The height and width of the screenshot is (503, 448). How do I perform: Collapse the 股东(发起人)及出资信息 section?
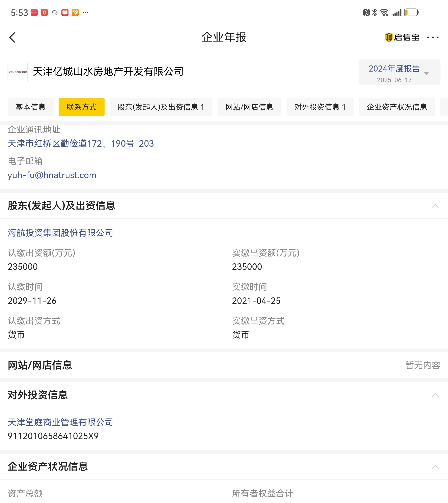pos(435,206)
